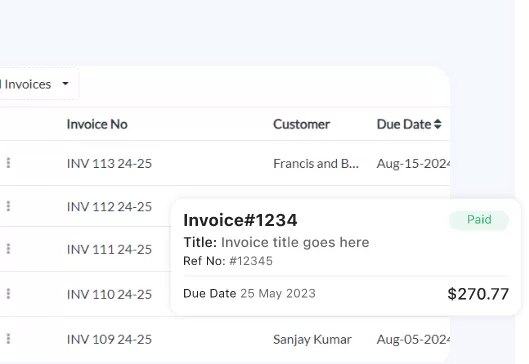529x364 pixels.
Task: Click the Customer column header
Action: coord(301,124)
